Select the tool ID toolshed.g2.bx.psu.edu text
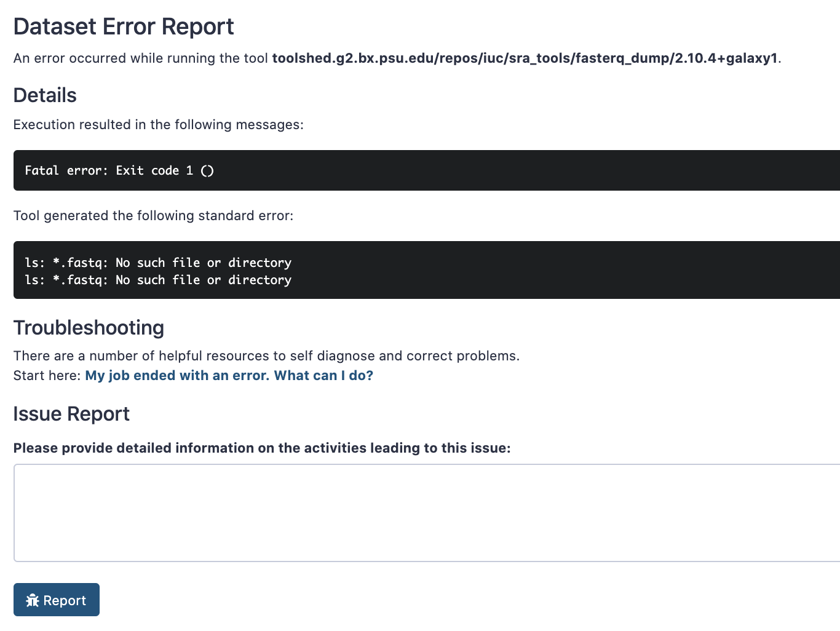The width and height of the screenshot is (840, 631). (525, 58)
